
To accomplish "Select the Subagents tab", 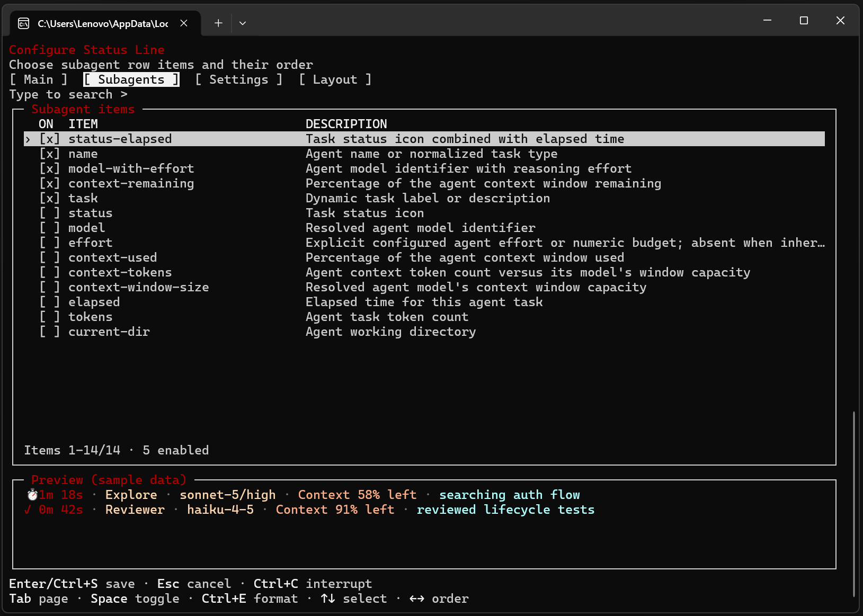I will (x=131, y=79).
